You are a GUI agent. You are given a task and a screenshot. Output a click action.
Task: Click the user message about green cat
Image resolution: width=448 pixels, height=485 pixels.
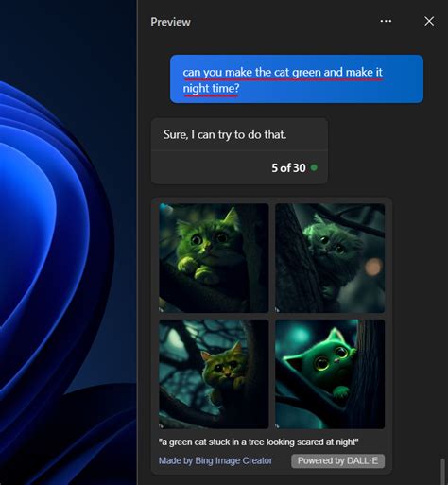[297, 79]
